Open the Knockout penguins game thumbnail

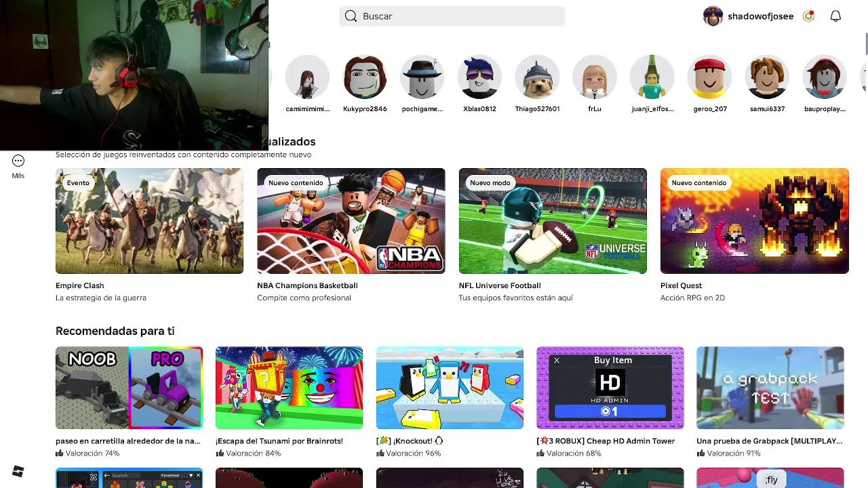point(450,388)
